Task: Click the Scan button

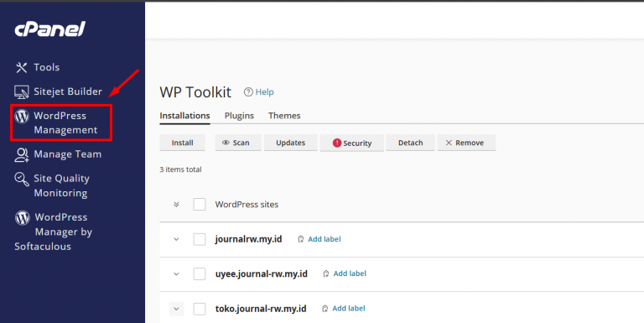Action: click(x=238, y=143)
